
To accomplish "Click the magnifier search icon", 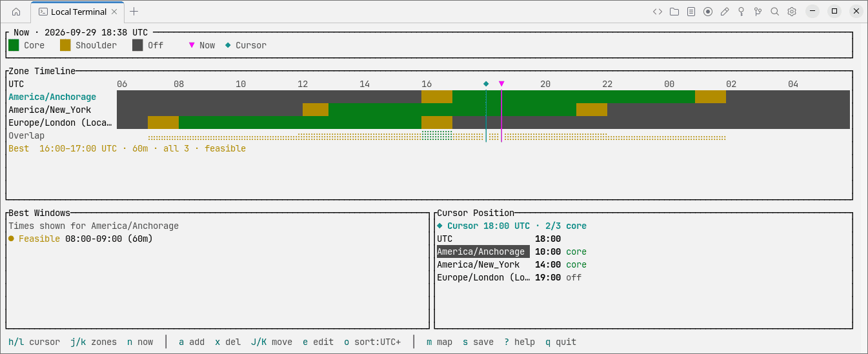I will (x=775, y=12).
